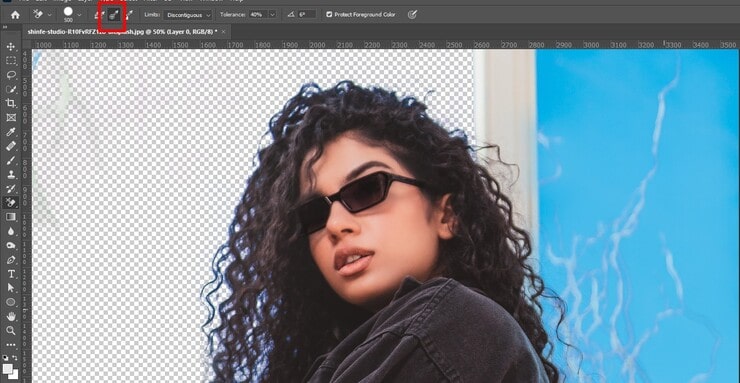
Task: Click the Tolerance 40% value field
Action: (x=258, y=15)
